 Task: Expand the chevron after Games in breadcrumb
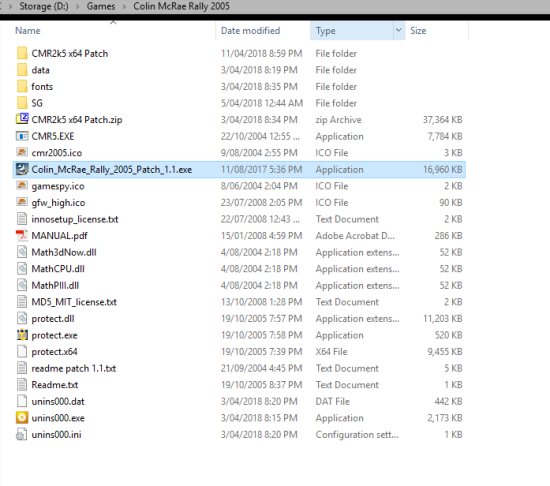(x=124, y=7)
